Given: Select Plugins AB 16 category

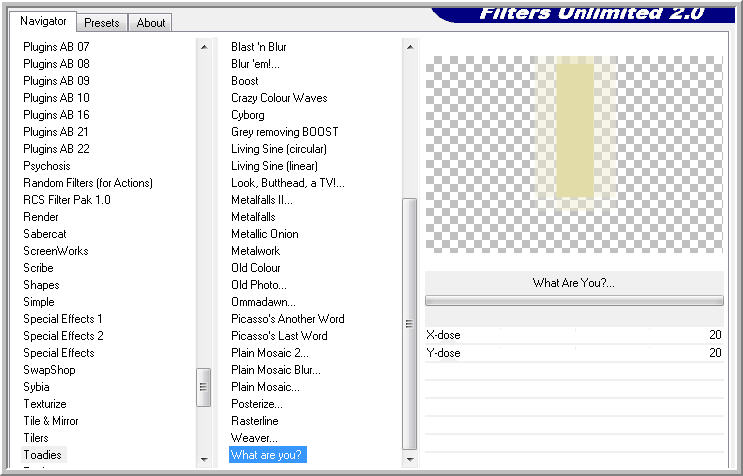Looking at the screenshot, I should (x=56, y=115).
